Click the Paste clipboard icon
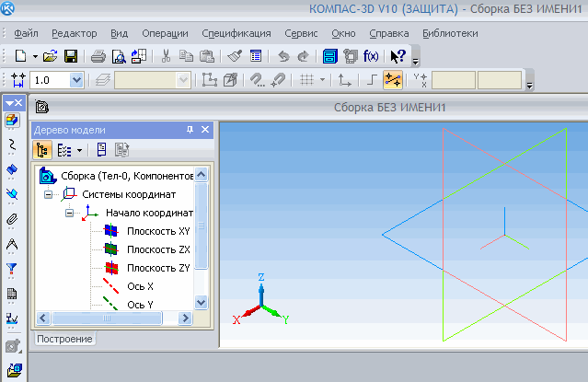 coord(206,56)
